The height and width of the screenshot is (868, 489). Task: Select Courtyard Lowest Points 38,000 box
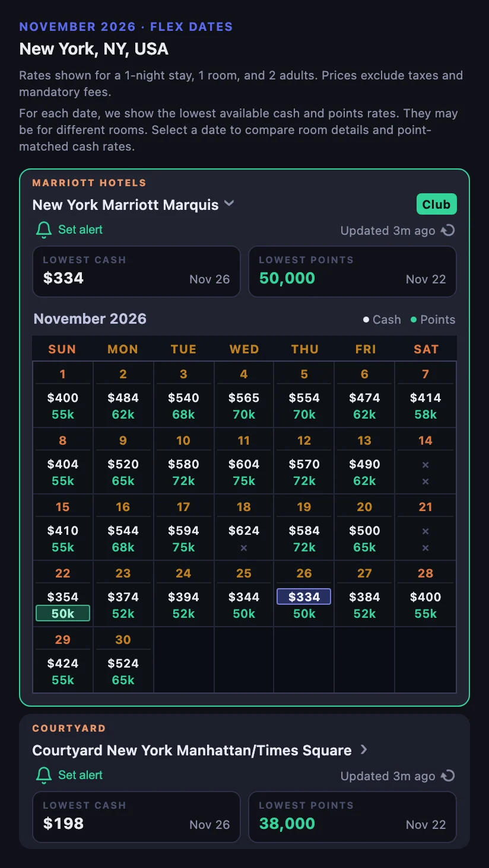353,817
